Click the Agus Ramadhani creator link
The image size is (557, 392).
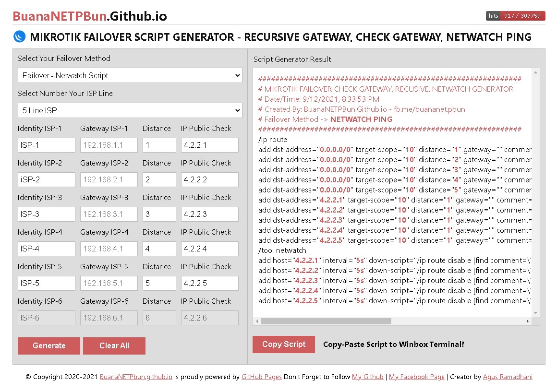click(x=508, y=377)
